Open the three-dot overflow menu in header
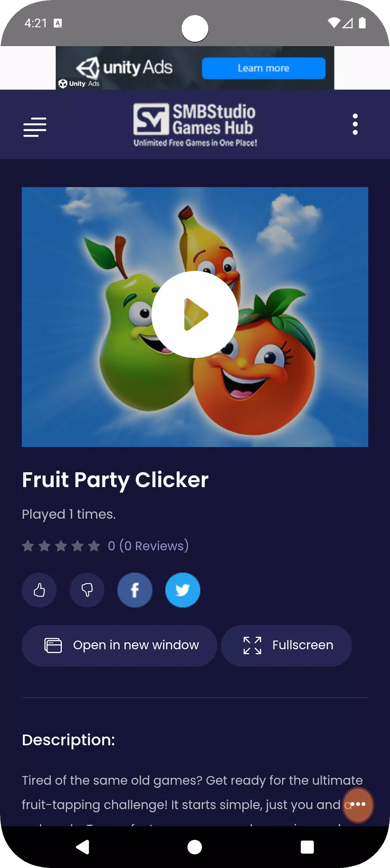390x868 pixels. 355,124
